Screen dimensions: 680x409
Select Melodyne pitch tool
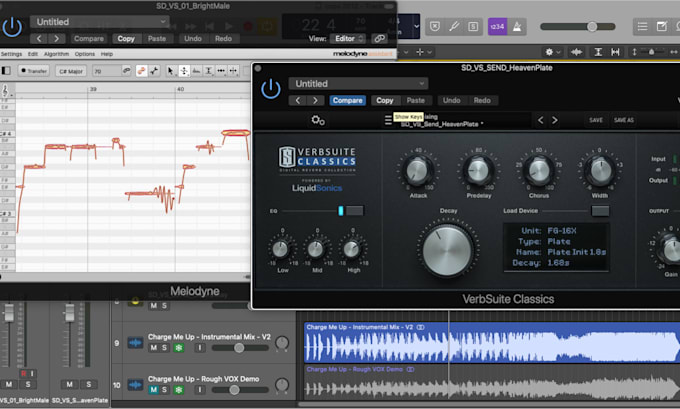point(184,71)
